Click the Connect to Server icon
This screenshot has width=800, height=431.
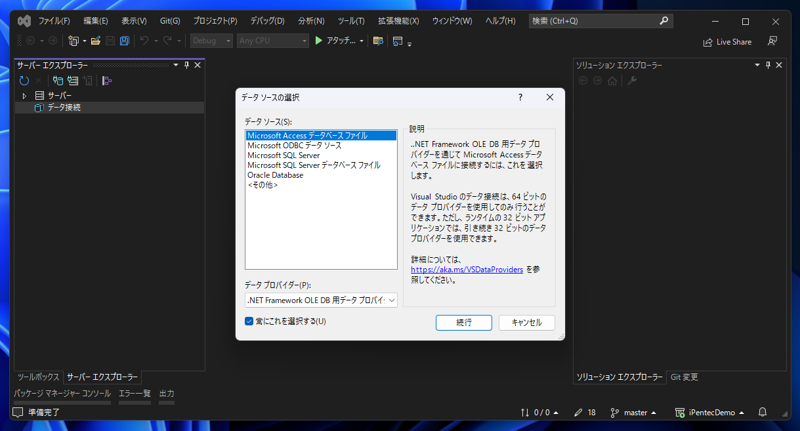click(x=73, y=81)
